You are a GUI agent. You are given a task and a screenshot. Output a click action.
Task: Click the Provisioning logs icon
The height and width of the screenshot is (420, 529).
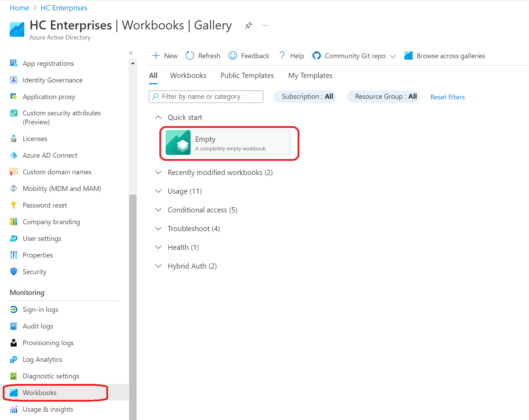coord(14,343)
